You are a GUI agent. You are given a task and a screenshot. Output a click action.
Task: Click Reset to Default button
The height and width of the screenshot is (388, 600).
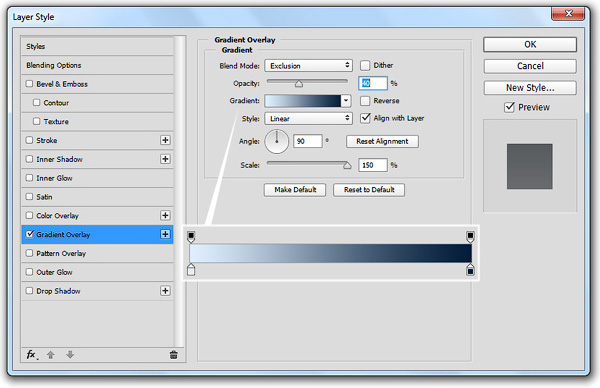(x=369, y=190)
